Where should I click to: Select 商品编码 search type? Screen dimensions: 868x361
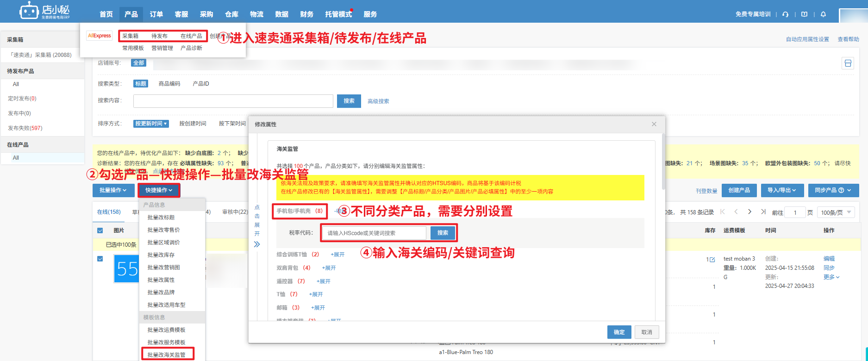coord(169,84)
